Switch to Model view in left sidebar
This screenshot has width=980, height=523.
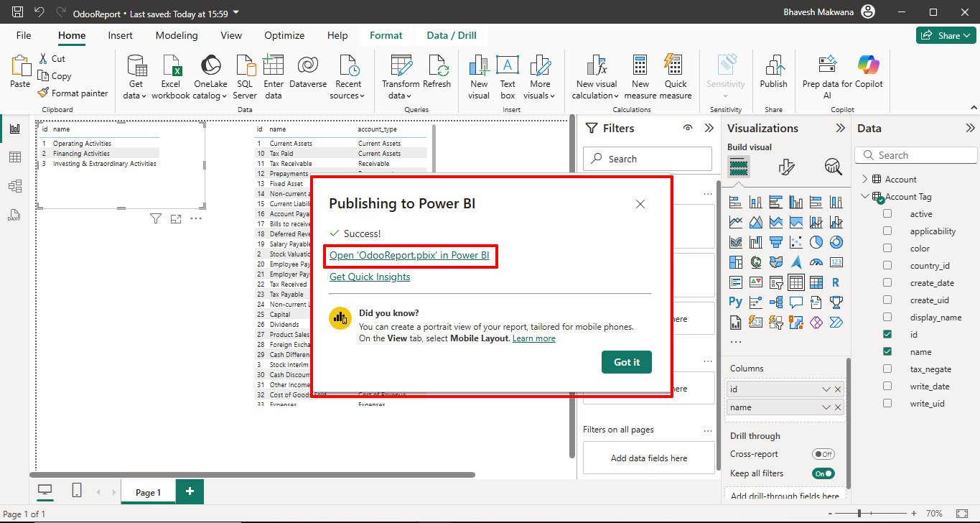(14, 186)
